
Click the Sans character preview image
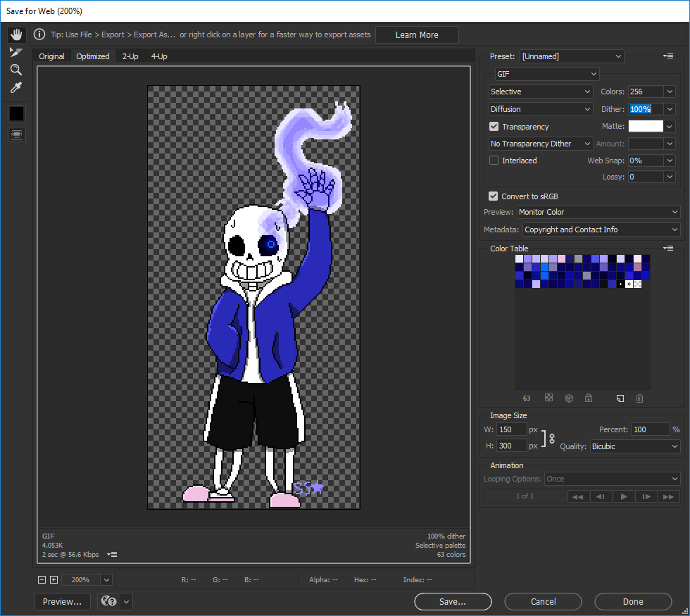pos(253,297)
